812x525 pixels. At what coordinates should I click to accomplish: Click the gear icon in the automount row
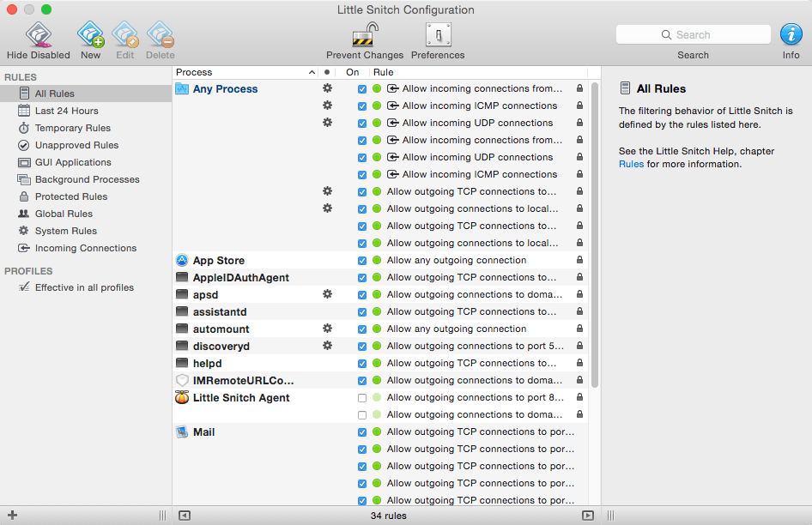[x=327, y=329]
